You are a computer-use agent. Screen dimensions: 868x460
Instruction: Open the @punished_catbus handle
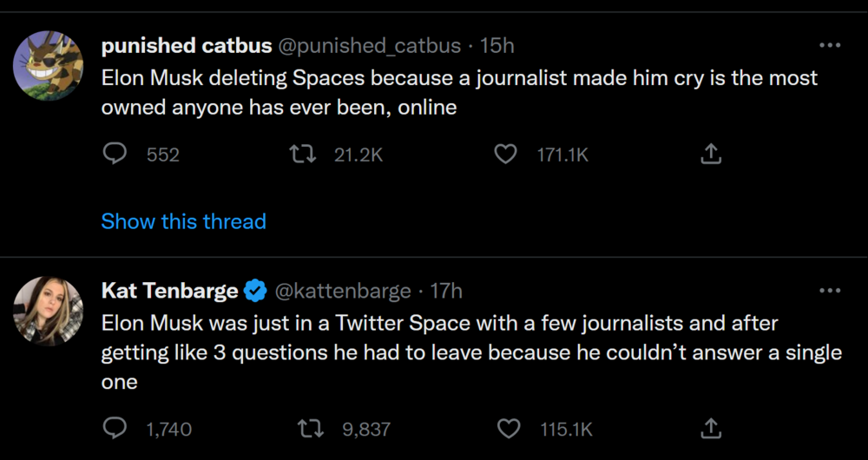368,45
